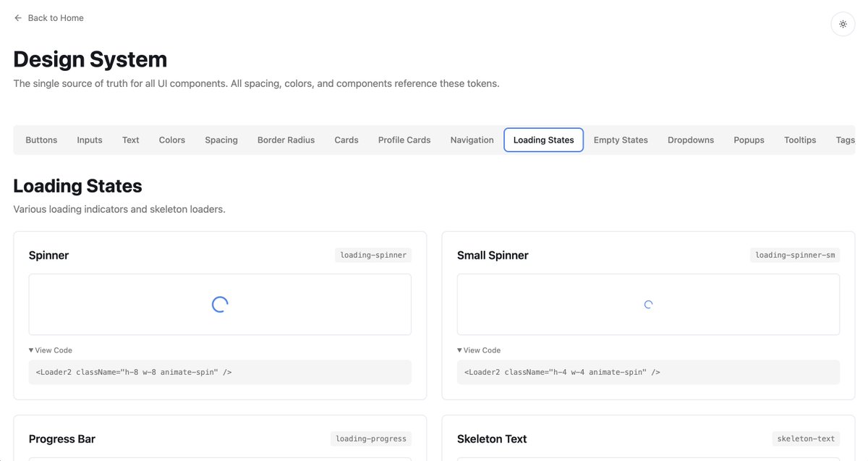Click the Back to Home link
The height and width of the screenshot is (461, 868).
click(x=56, y=17)
